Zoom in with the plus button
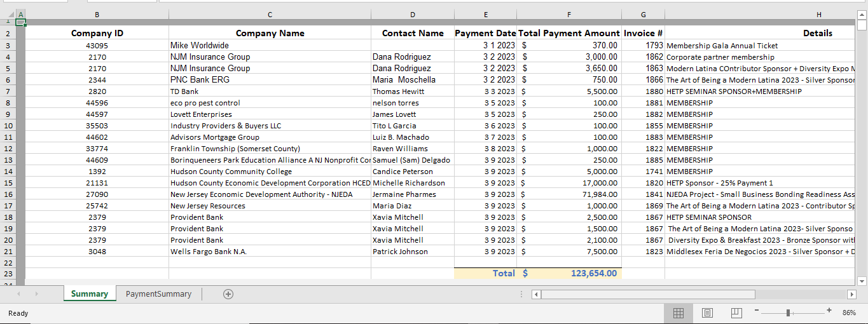 pos(829,312)
